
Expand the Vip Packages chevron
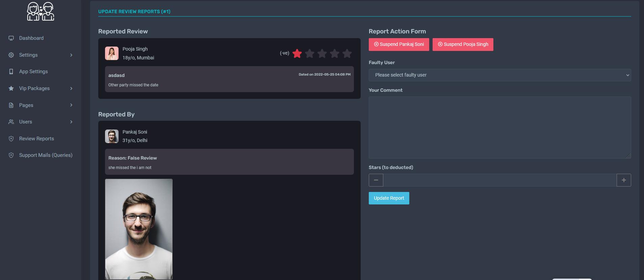click(71, 88)
